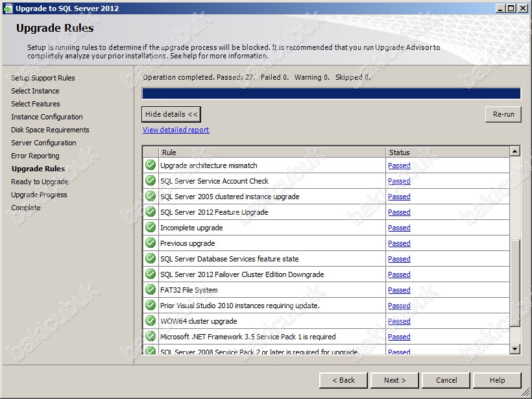Click green check icon for SQL Server Service Account Check
The height and width of the screenshot is (399, 532).
pyautogui.click(x=151, y=180)
